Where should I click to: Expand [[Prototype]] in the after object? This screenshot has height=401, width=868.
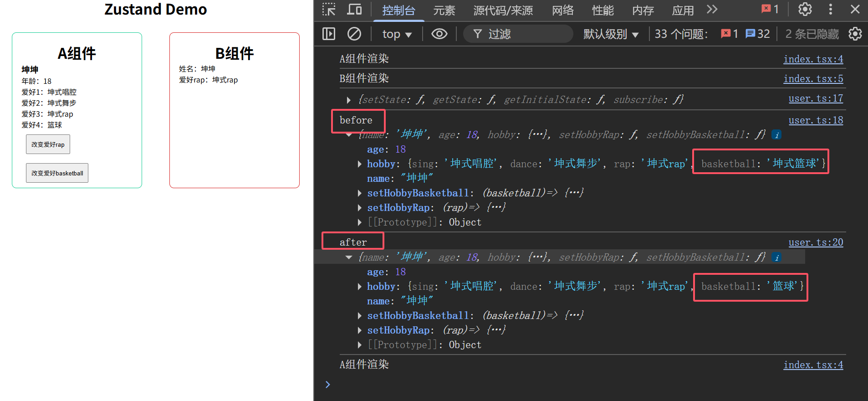(x=359, y=345)
